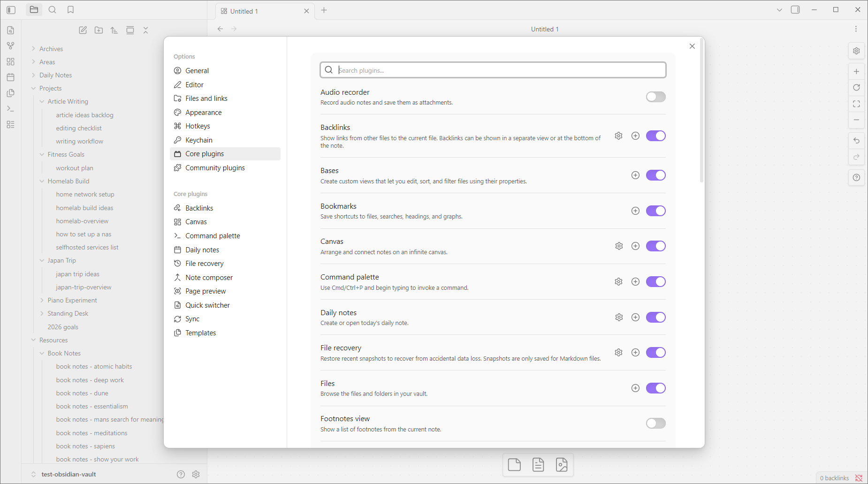The height and width of the screenshot is (484, 868).
Task: Create new canvas ribbon icon
Action: point(11,62)
